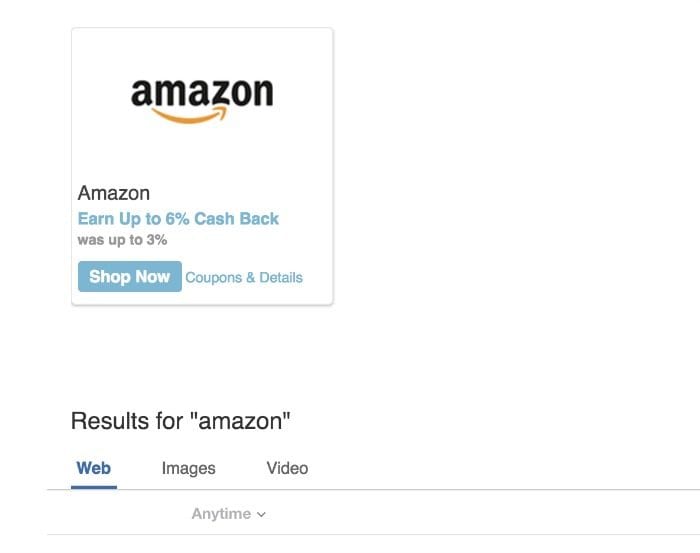
Task: Click the chevron next to Anytime
Action: click(x=262, y=515)
